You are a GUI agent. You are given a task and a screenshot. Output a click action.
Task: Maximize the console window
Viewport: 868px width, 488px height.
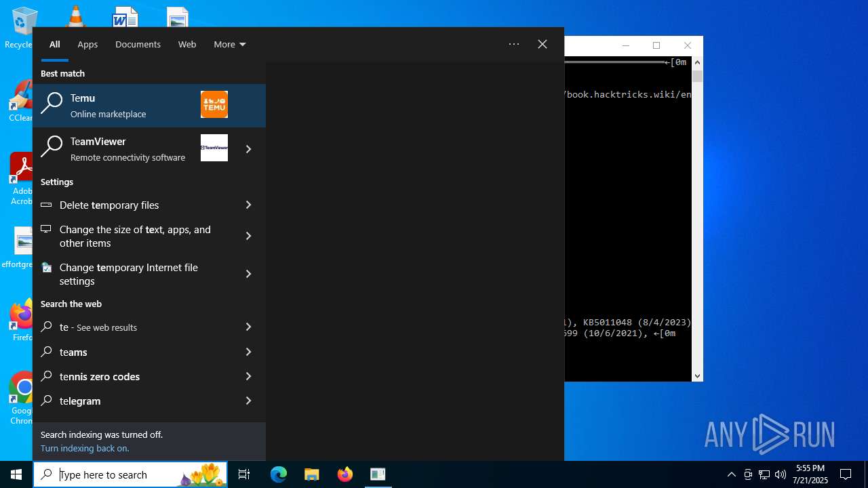(656, 45)
